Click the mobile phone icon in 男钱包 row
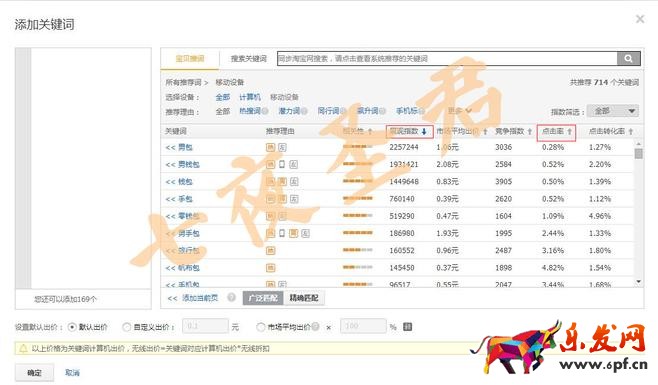The image size is (658, 385). point(282,164)
